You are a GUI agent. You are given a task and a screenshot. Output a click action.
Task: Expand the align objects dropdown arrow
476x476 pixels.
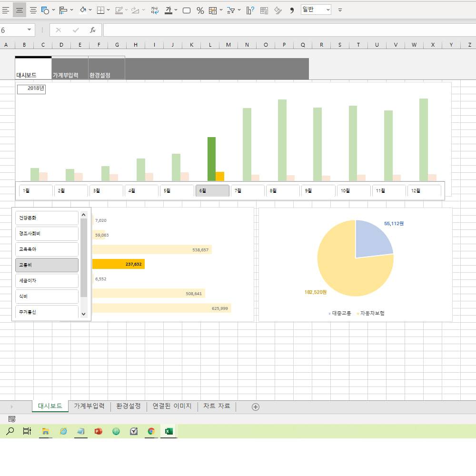[x=72, y=10]
